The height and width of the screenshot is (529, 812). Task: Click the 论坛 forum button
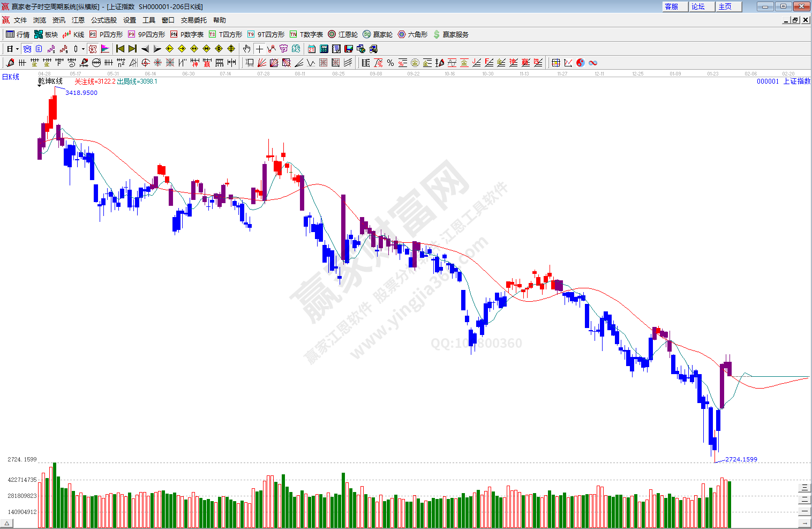tap(698, 6)
